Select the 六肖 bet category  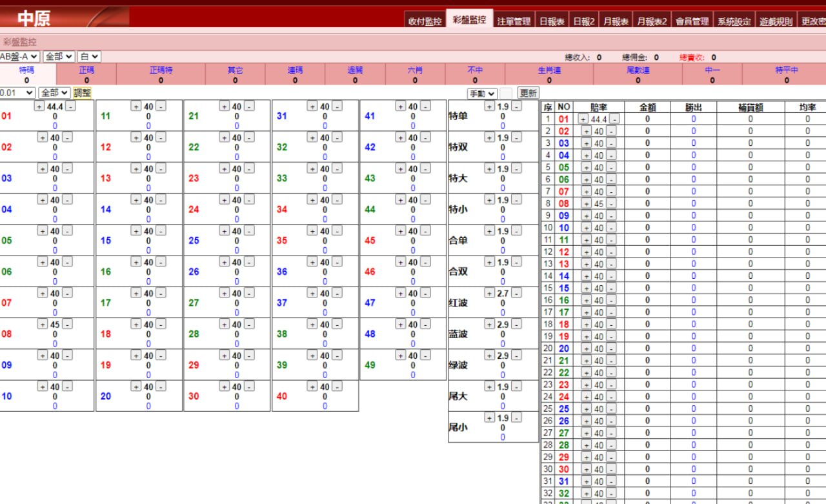(415, 70)
